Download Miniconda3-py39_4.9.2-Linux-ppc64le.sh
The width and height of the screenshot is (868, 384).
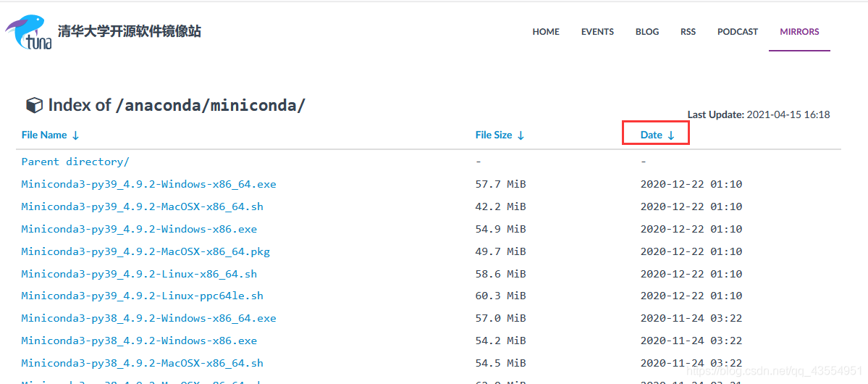tap(143, 296)
